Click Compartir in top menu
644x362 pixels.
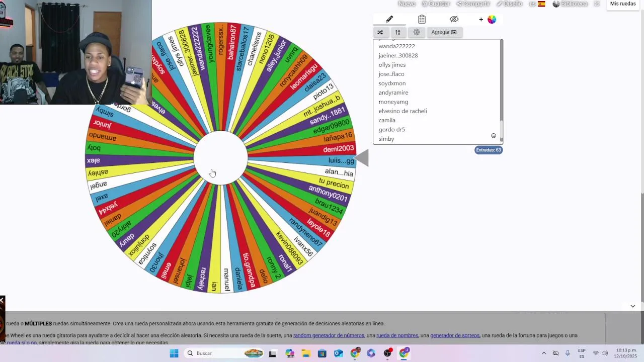coord(473,4)
